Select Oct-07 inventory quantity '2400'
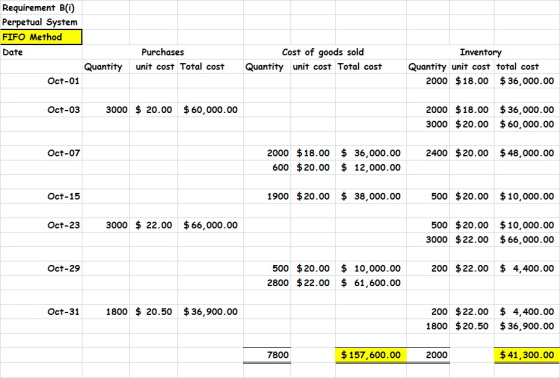 point(428,153)
